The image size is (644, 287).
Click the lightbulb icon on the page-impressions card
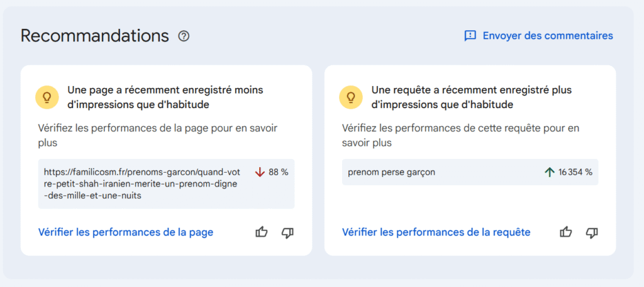coord(46,97)
